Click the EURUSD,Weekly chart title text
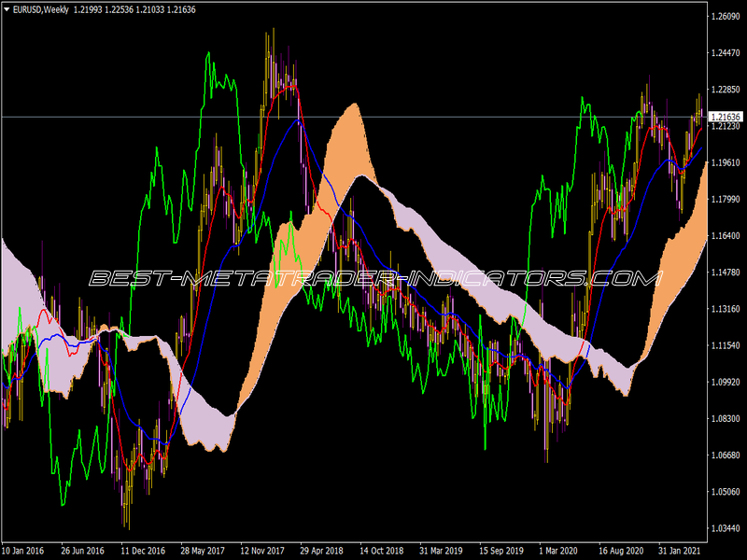This screenshot has height=560, width=747. (x=40, y=9)
